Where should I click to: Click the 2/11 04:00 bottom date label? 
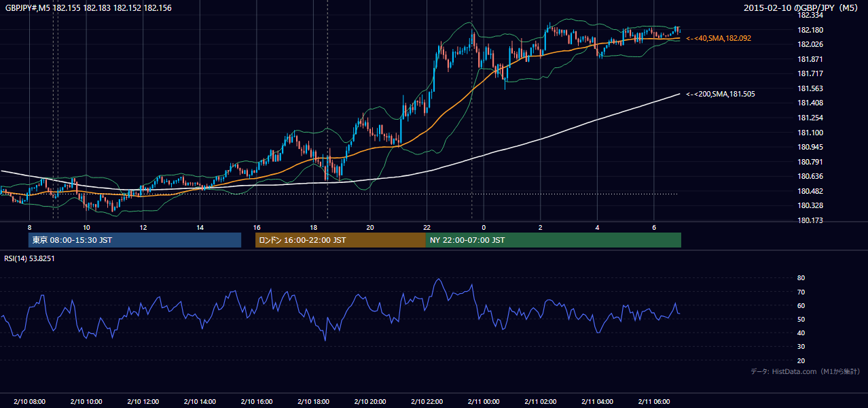597,402
